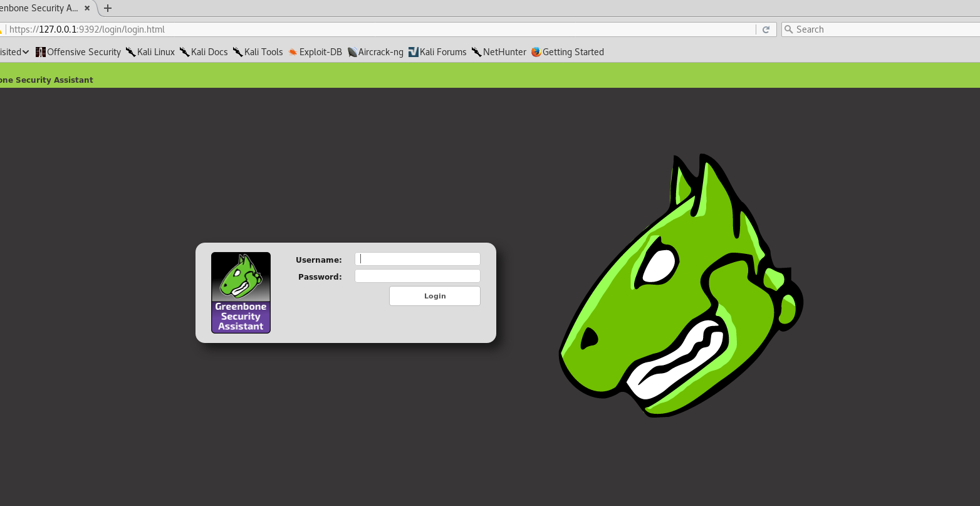Open the Exploit-DB bookmark

coord(315,52)
